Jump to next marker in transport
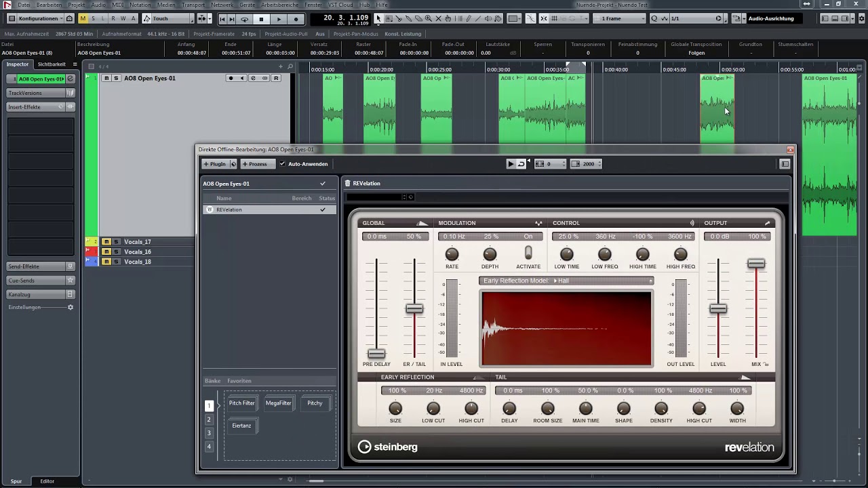 [232, 19]
